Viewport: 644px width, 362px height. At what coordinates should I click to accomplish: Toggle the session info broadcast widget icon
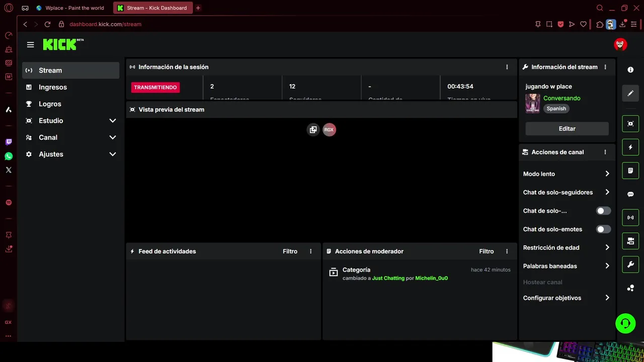click(x=630, y=218)
